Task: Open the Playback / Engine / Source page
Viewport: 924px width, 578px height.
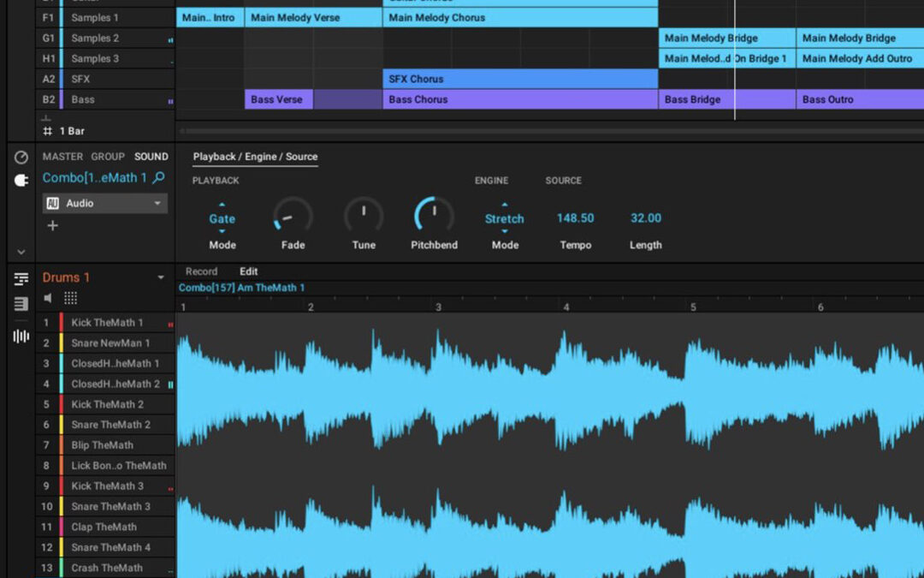Action: [x=252, y=158]
